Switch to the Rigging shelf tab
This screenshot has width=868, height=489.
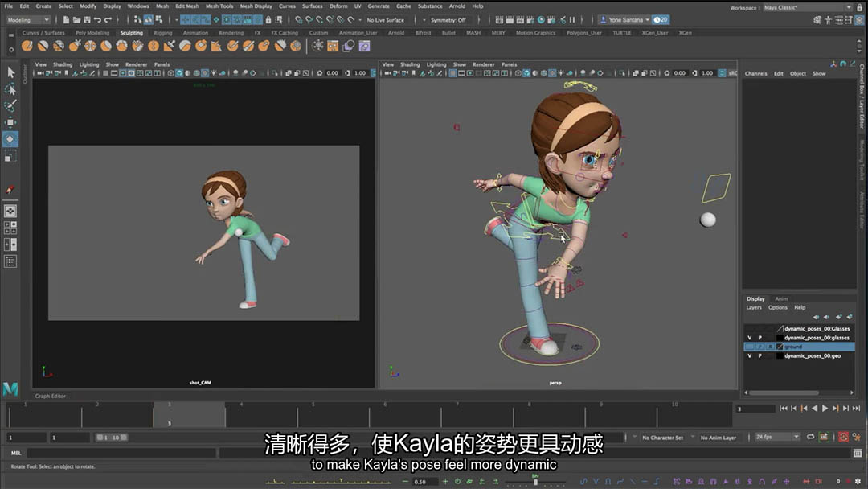click(162, 33)
